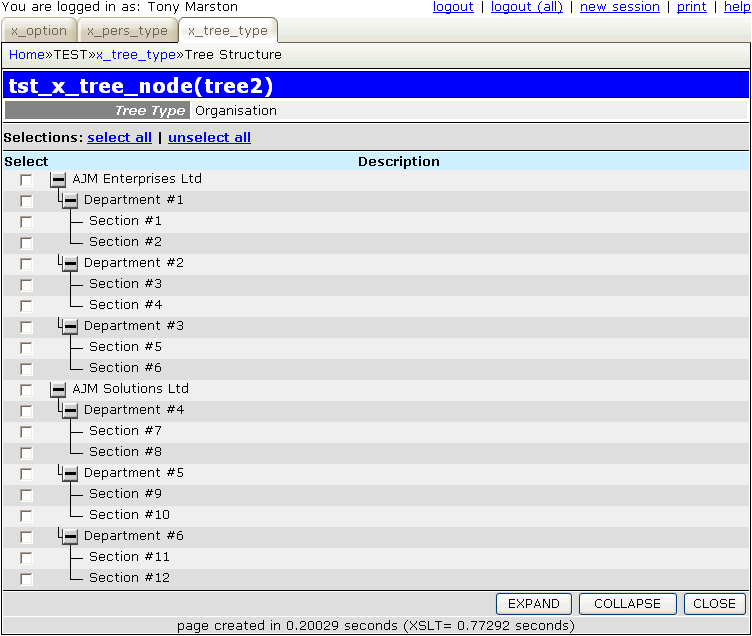
Task: Tick the checkbox for Section #1
Action: click(26, 222)
